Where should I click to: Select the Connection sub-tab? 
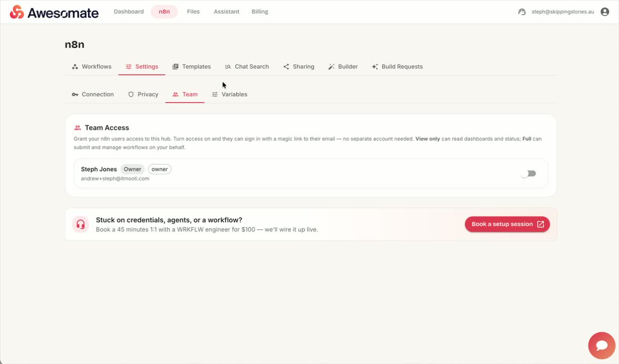coord(93,95)
